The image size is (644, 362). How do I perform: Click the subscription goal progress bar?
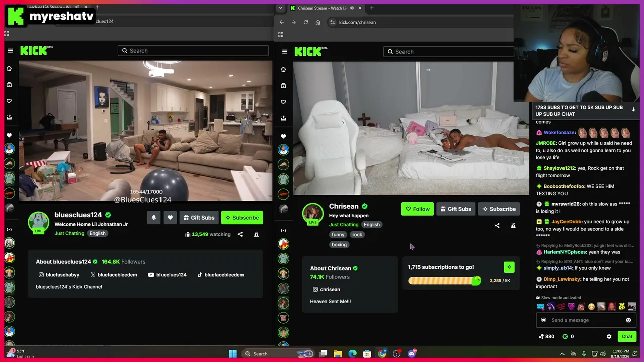tap(444, 281)
